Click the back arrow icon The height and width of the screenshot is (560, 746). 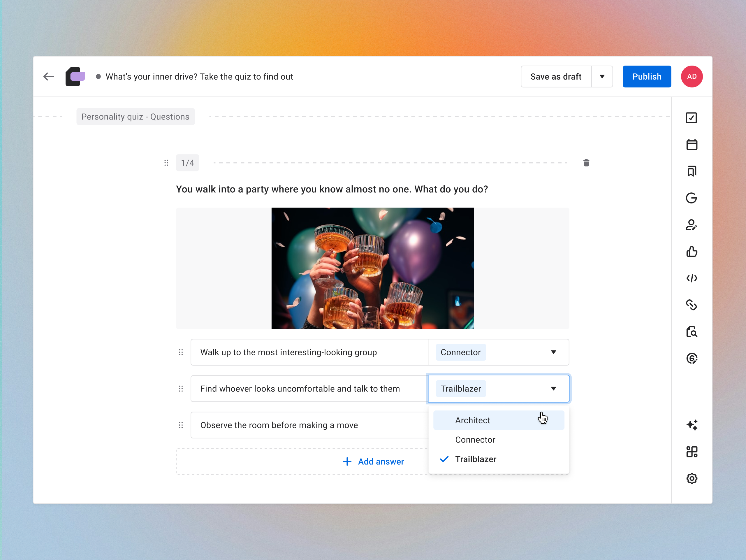pyautogui.click(x=49, y=77)
